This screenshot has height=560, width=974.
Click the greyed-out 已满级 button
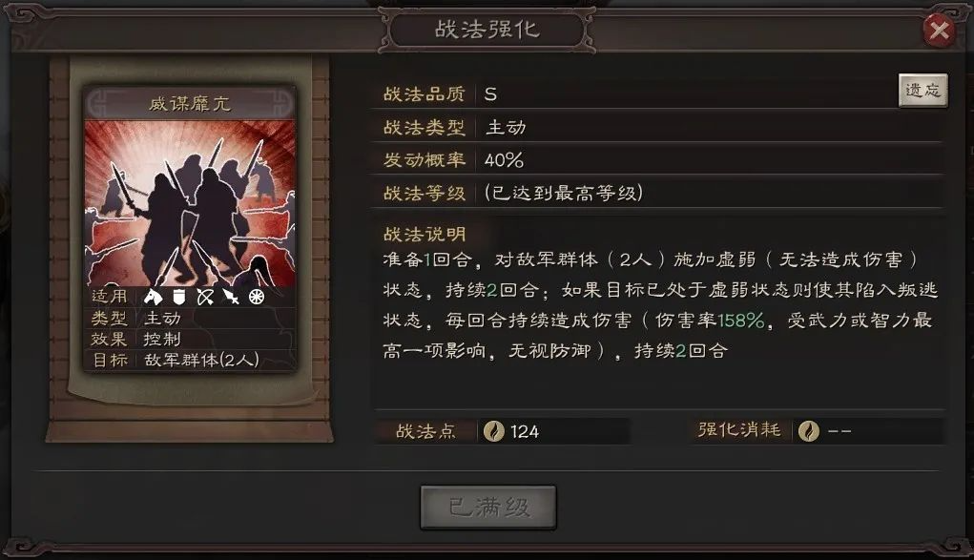tap(488, 508)
